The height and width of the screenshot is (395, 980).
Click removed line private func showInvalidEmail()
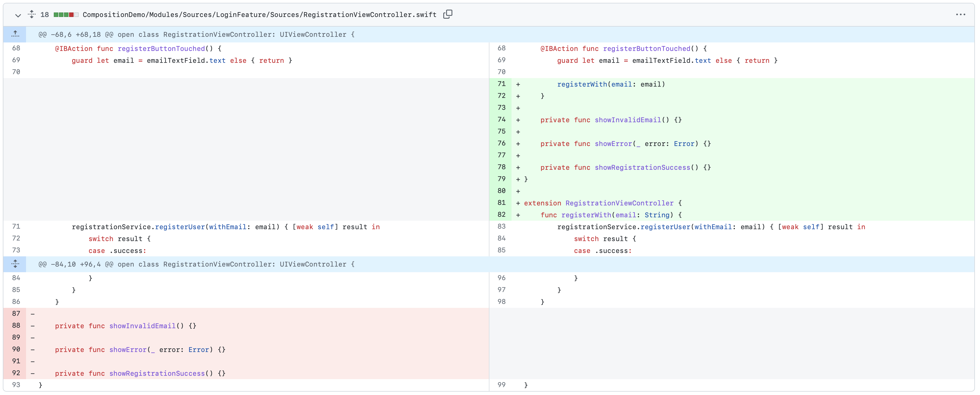[126, 326]
